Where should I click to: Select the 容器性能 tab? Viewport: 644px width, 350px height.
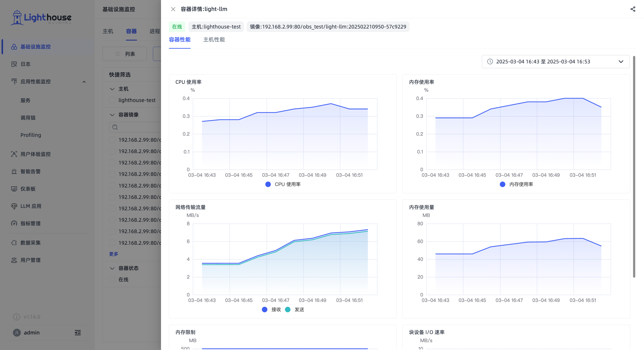(x=179, y=39)
